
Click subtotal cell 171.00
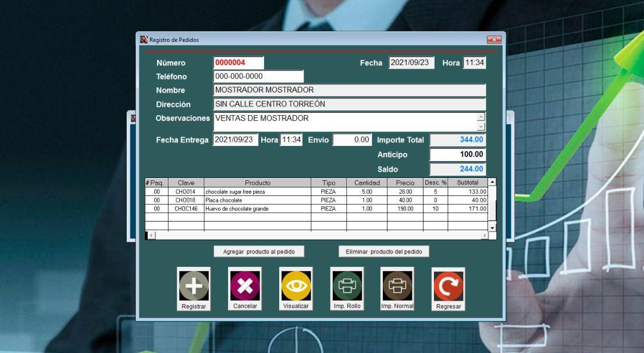[468, 209]
